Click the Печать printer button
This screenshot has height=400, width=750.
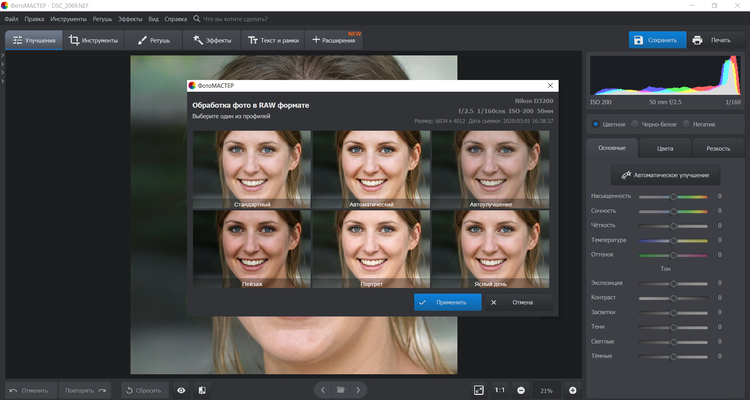pos(711,40)
